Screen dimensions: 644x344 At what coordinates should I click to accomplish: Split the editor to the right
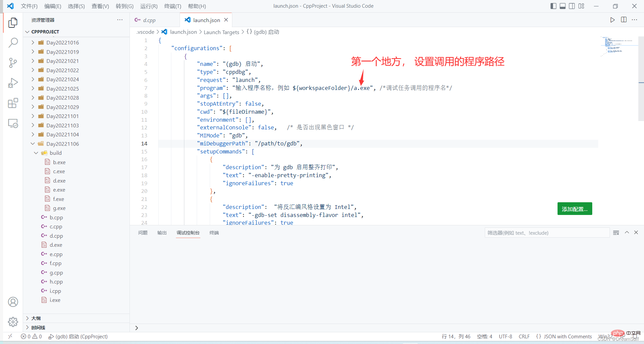pos(624,20)
